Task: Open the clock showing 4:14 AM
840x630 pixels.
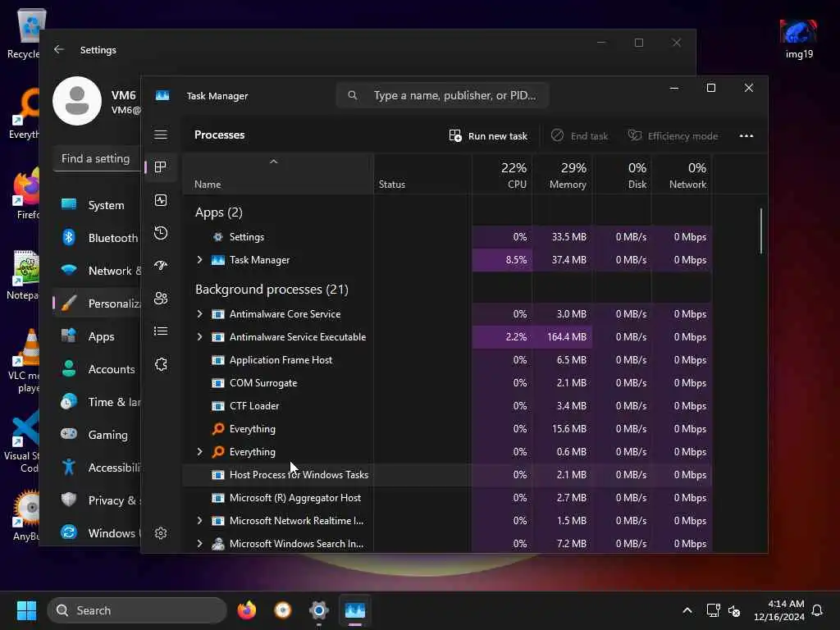Action: coord(779,610)
